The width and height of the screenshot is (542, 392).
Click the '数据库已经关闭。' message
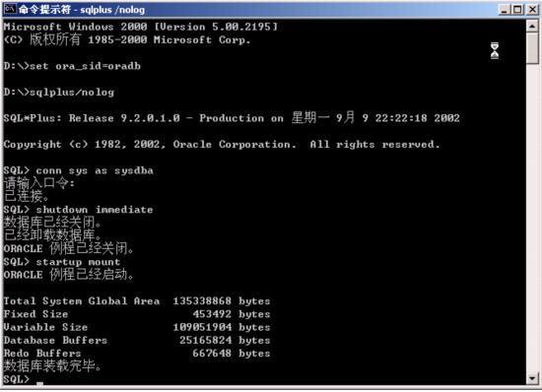tap(52, 223)
